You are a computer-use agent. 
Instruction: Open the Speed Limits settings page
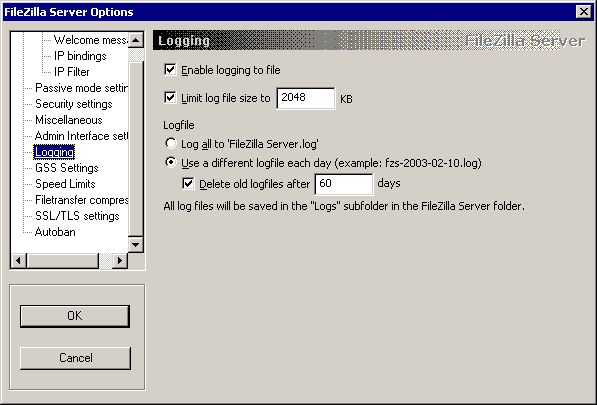click(x=65, y=184)
